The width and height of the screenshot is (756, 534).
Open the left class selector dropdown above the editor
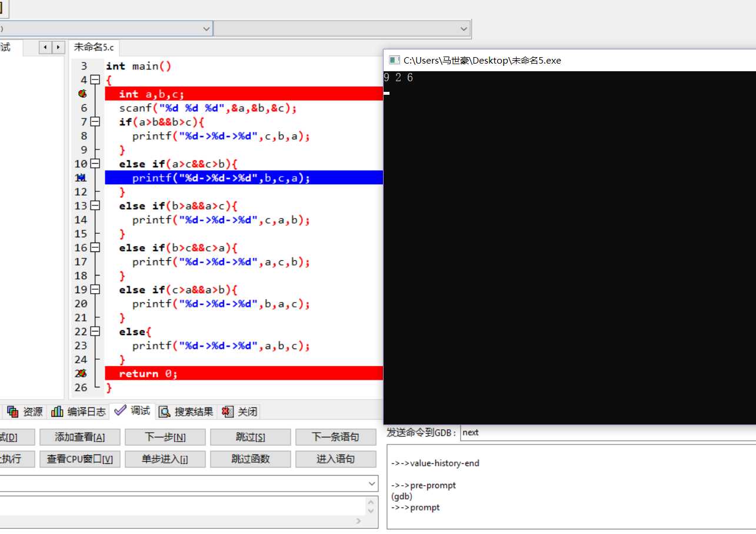click(x=207, y=28)
